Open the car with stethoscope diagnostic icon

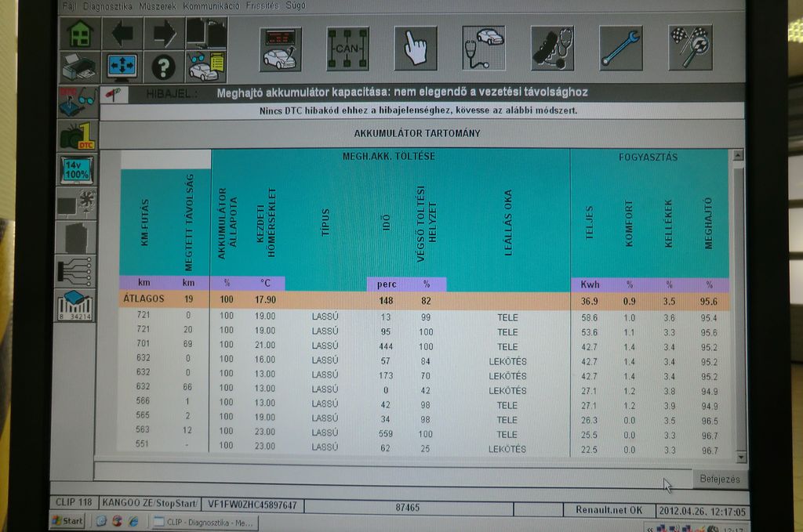pos(484,49)
